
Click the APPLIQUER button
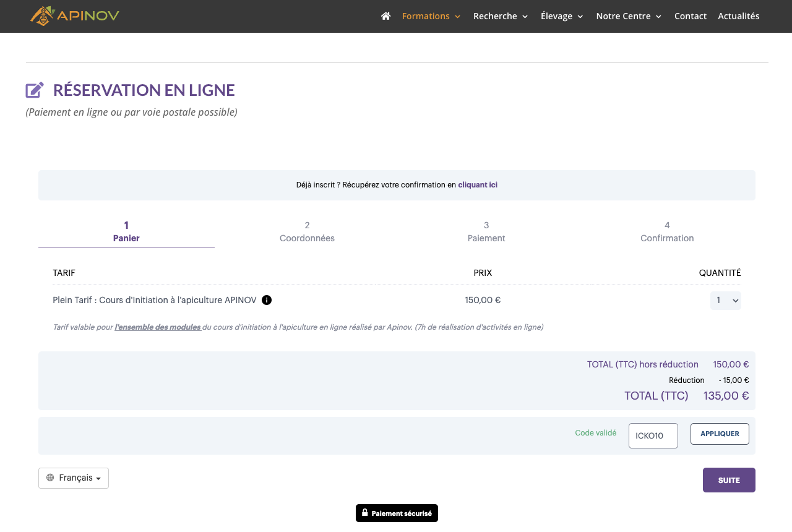point(720,434)
